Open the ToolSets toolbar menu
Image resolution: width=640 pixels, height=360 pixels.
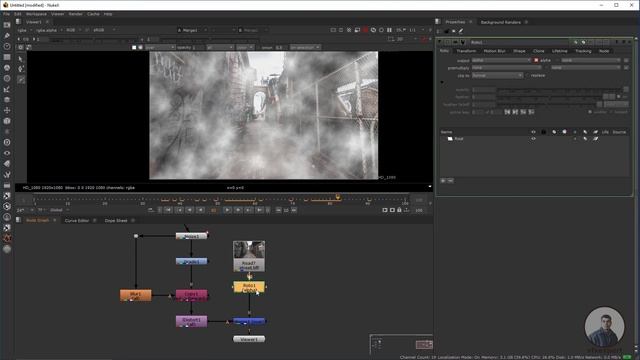point(7,174)
